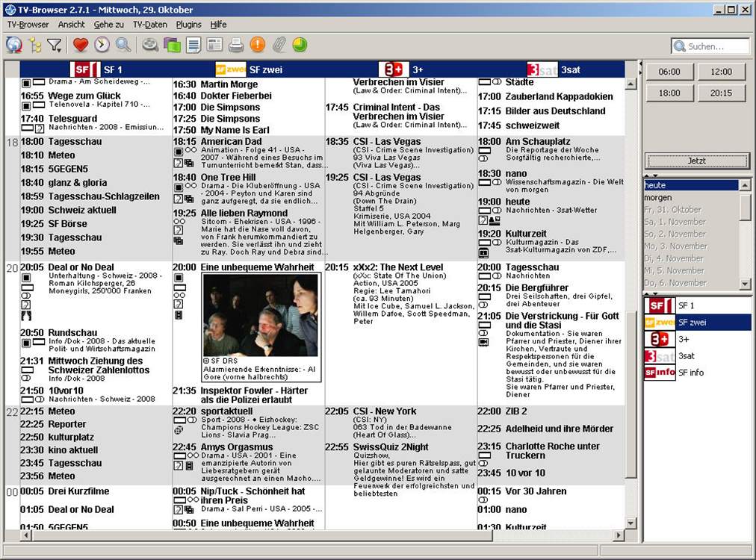Image resolution: width=756 pixels, height=560 pixels.
Task: Click the Eine unbequeme Wahrheit photo thumbnail
Action: coord(261,315)
